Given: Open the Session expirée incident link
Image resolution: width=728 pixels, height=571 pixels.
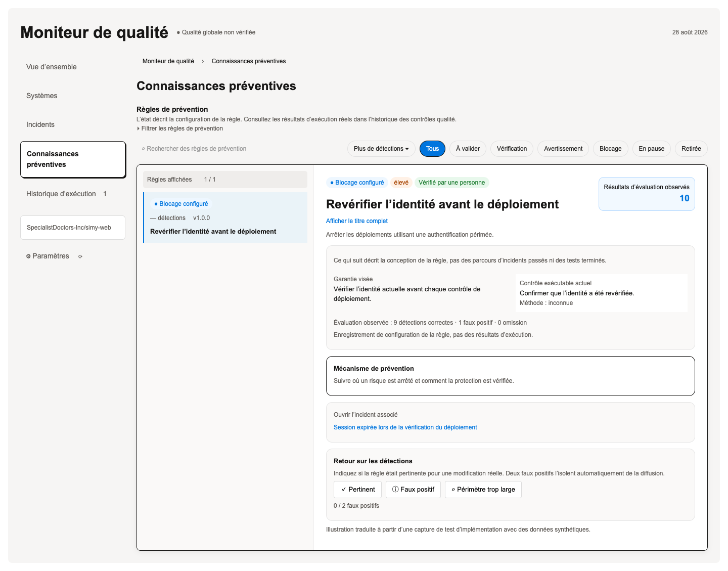Looking at the screenshot, I should [405, 427].
